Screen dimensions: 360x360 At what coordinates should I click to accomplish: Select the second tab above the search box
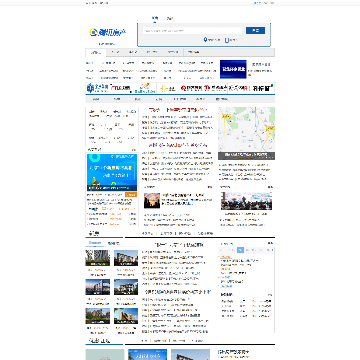[170, 18]
